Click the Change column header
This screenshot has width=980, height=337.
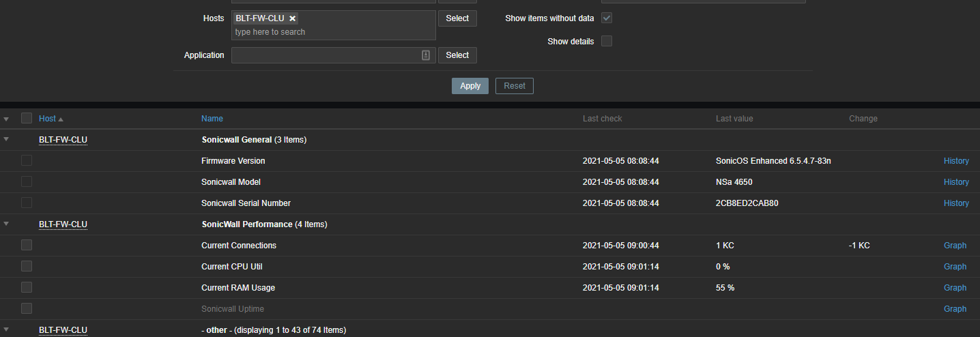(x=863, y=119)
